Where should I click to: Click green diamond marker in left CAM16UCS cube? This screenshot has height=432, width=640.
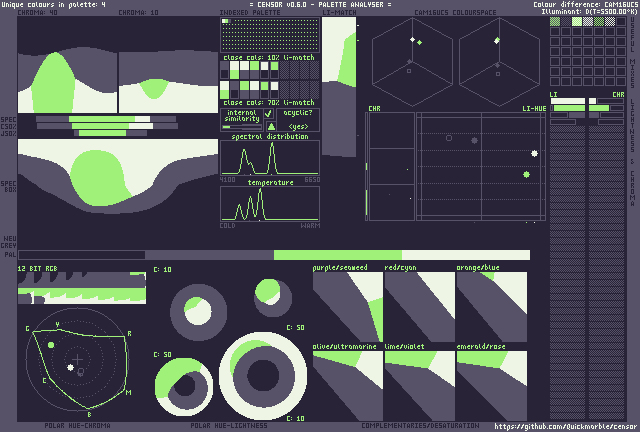pyautogui.click(x=420, y=42)
